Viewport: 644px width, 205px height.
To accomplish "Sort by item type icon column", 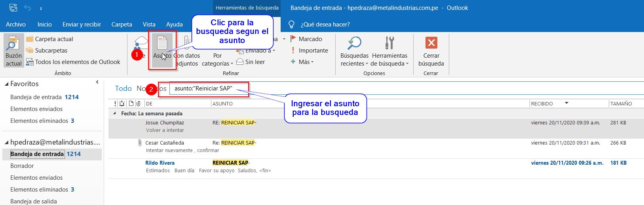I will coord(131,103).
